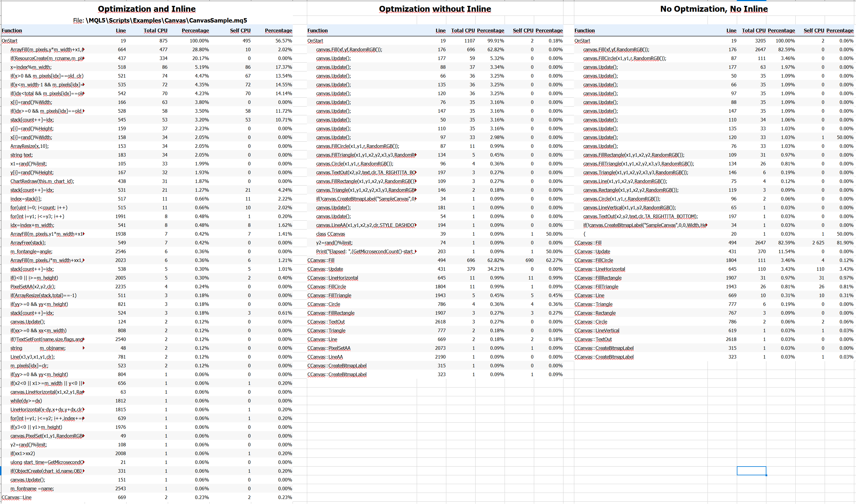This screenshot has width=856, height=504.
Task: Select the 'ulong start_time=GetMicrosecondC' cell
Action: [47, 462]
